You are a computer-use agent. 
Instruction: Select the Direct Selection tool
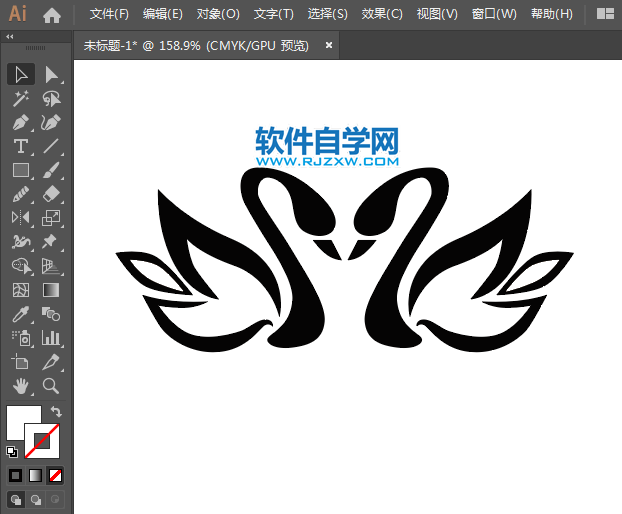[52, 74]
